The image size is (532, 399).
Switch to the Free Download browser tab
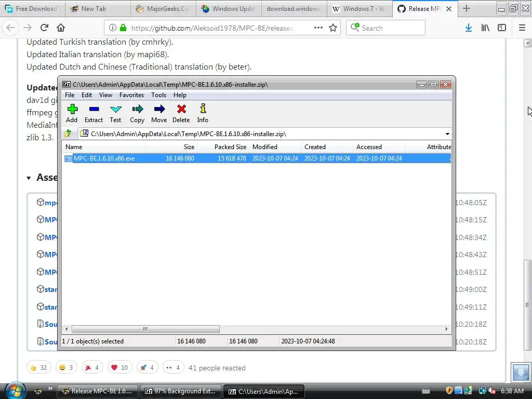(x=33, y=9)
